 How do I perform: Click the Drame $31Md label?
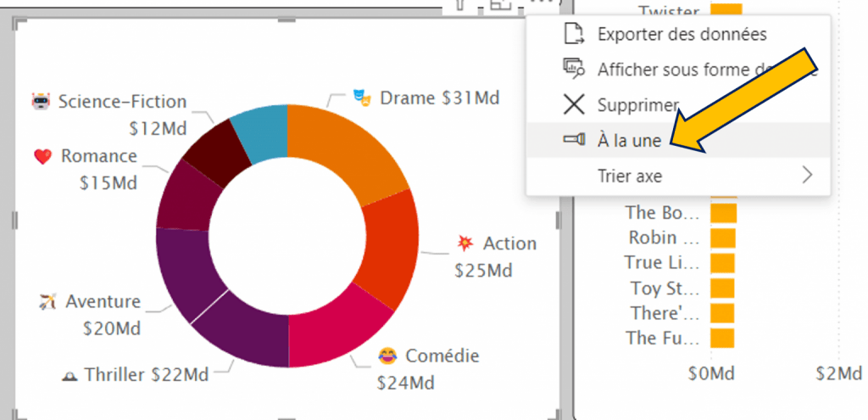point(440,98)
